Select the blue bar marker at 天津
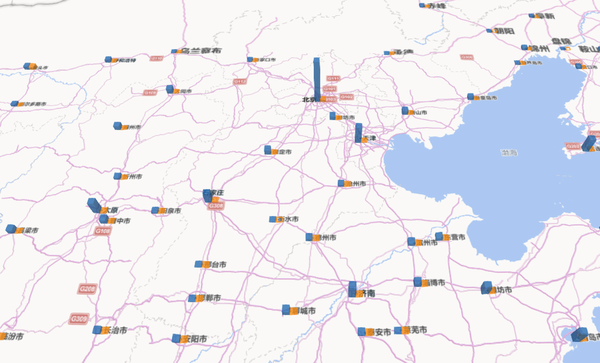This screenshot has height=363, width=600. point(359,133)
